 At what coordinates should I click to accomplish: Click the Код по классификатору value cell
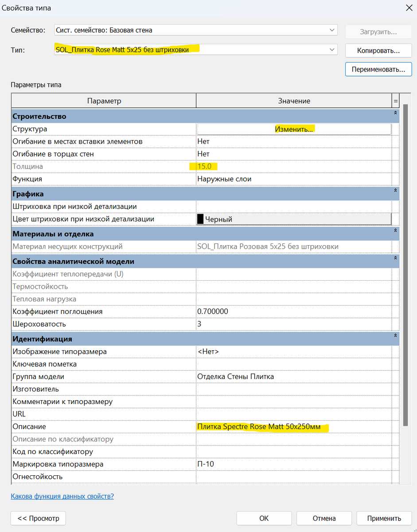coord(294,452)
